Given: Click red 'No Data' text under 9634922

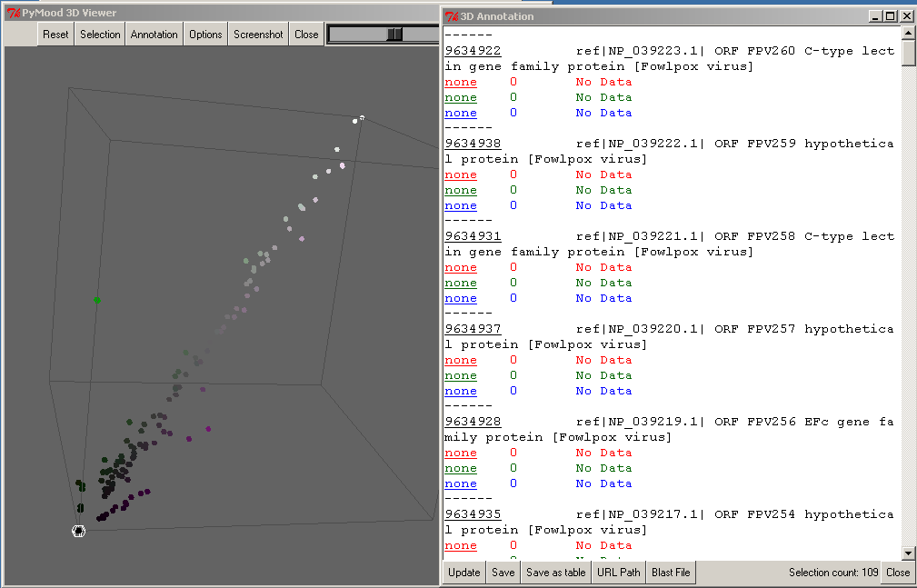Looking at the screenshot, I should [x=603, y=82].
